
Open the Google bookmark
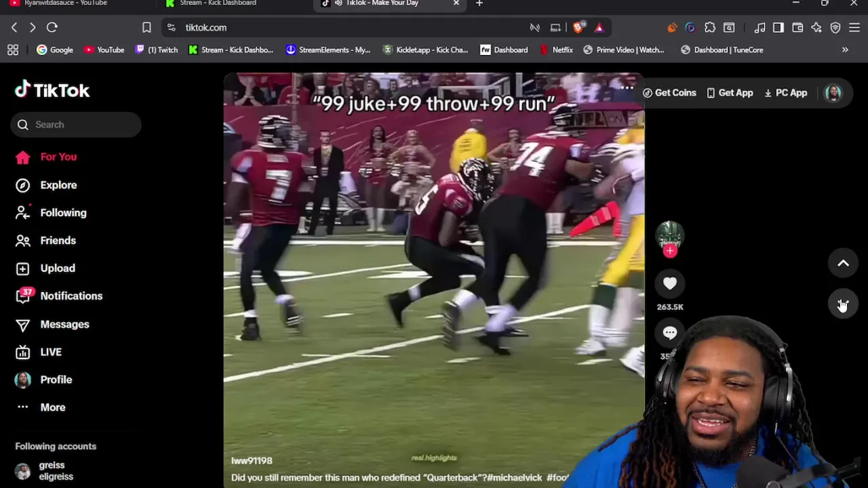55,50
